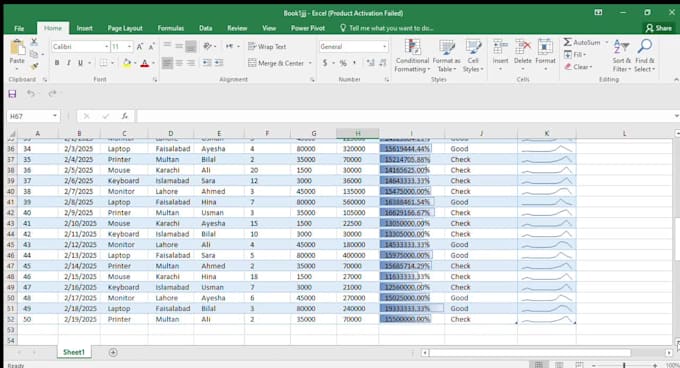Toggle Underline formatting

pyautogui.click(x=80, y=63)
